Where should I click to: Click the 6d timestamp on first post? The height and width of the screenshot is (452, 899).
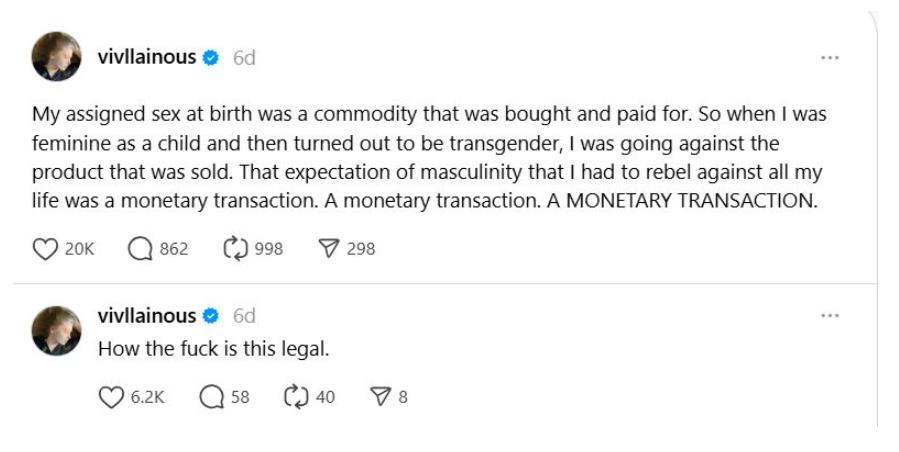(244, 58)
